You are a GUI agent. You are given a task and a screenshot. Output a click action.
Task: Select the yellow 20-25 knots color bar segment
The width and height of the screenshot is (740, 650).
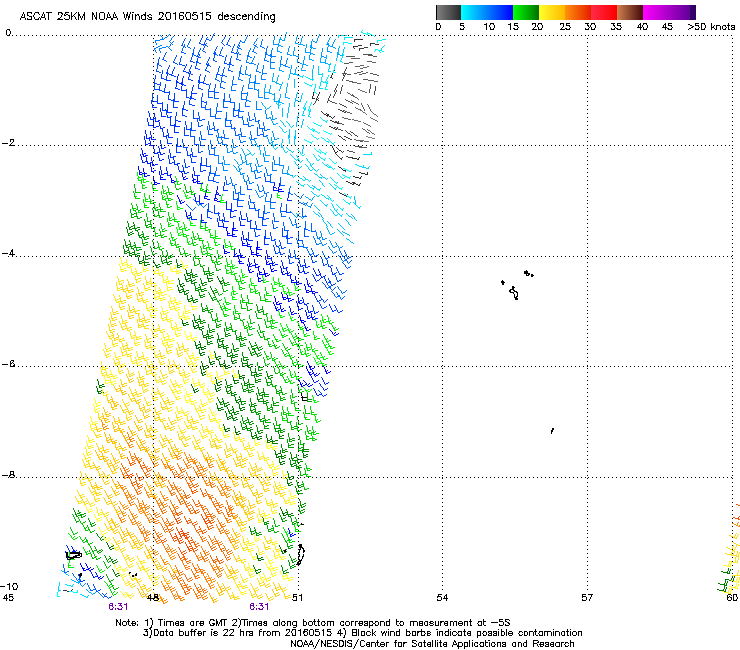pyautogui.click(x=552, y=12)
